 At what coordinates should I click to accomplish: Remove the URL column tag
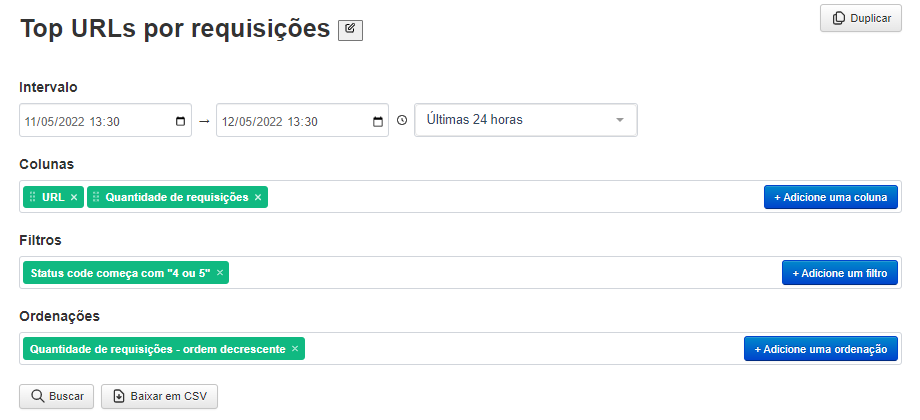[74, 197]
